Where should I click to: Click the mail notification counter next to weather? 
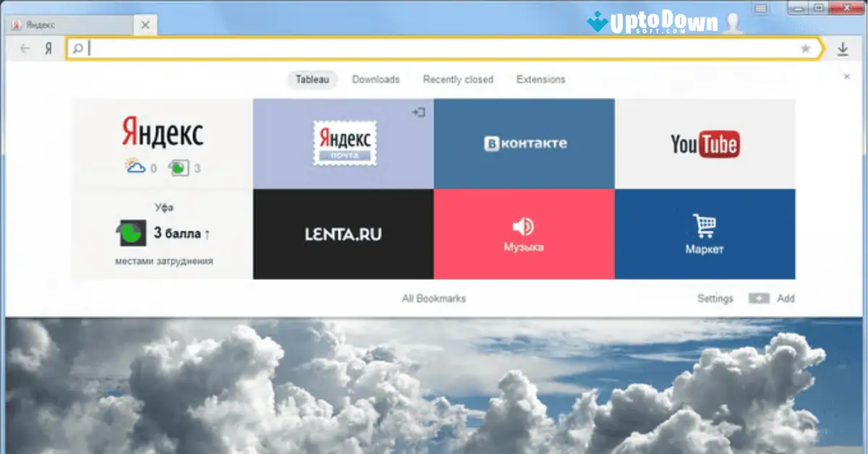click(182, 167)
